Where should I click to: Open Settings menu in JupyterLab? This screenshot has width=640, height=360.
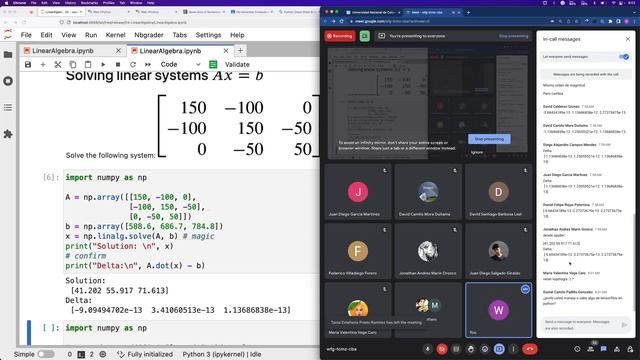(x=208, y=35)
